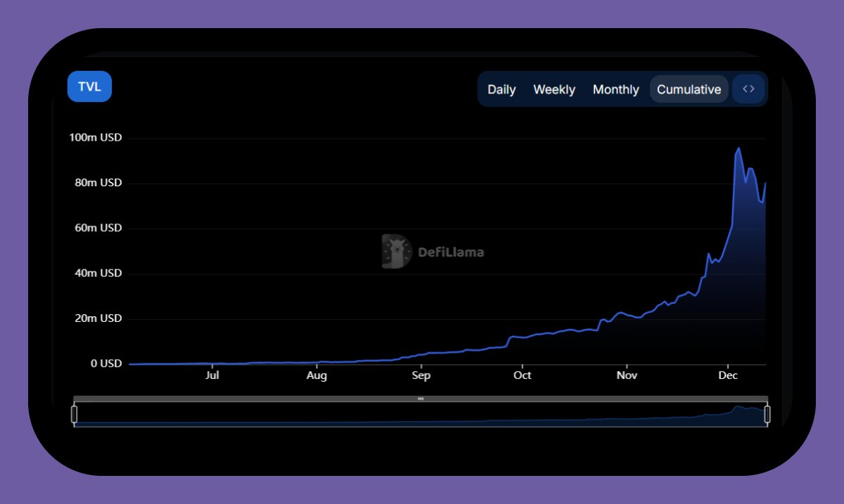Click the Jul label on the x-axis
The image size is (844, 504).
pyautogui.click(x=212, y=375)
